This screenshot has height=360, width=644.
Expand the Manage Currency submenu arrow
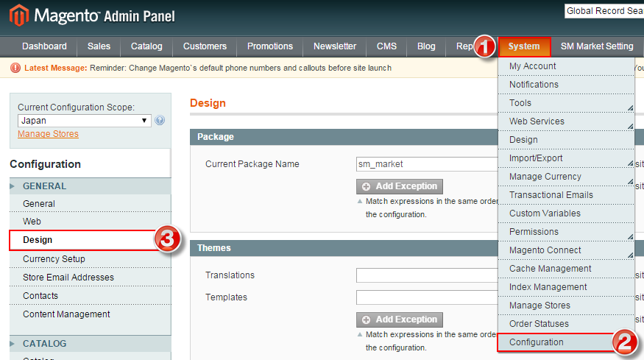click(630, 182)
